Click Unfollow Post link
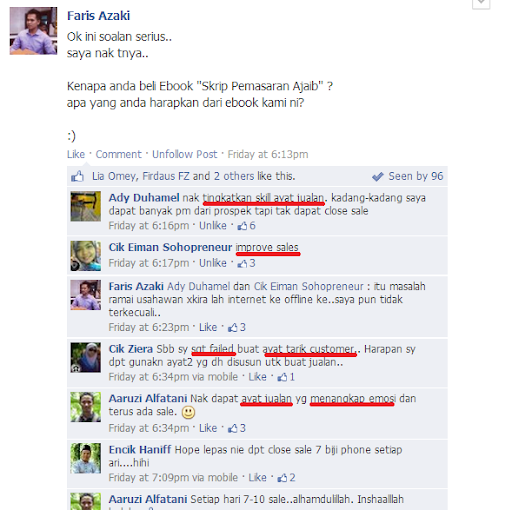This screenshot has height=510, width=512. pyautogui.click(x=185, y=154)
